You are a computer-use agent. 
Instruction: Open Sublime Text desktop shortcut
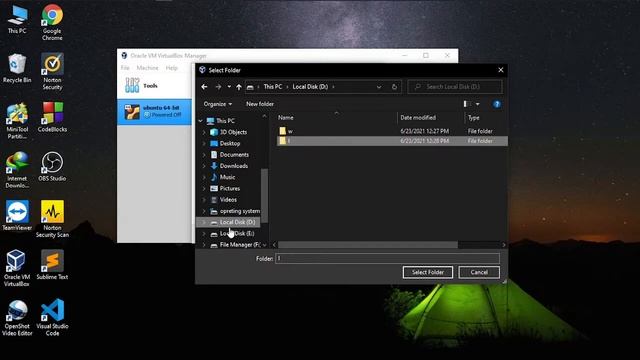[x=52, y=265]
